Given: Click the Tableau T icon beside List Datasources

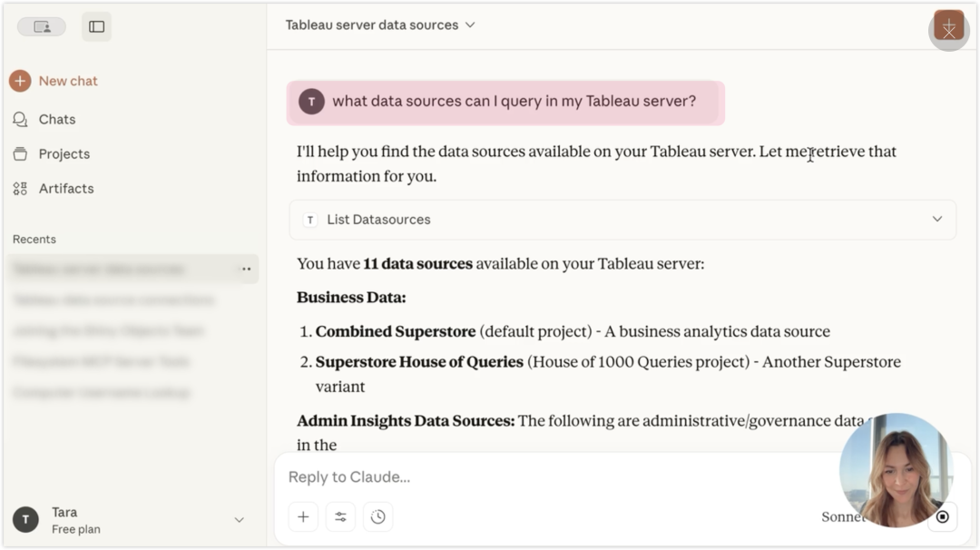Looking at the screenshot, I should pos(310,220).
